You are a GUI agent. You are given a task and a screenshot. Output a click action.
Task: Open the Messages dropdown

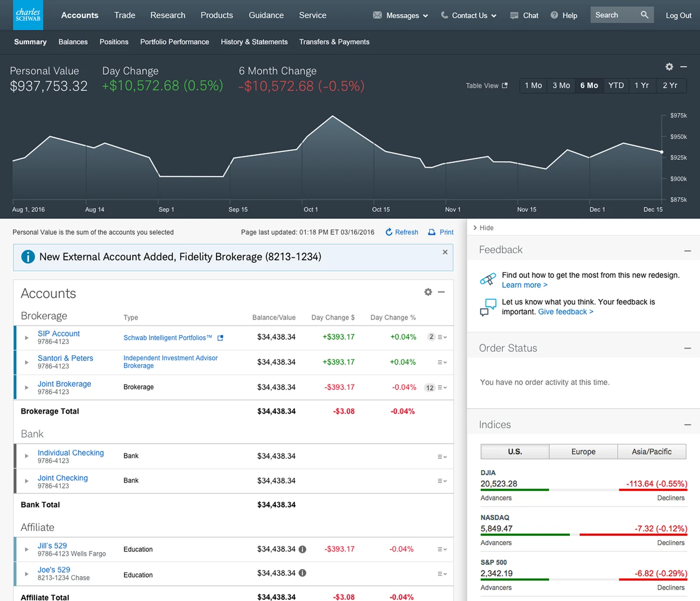407,16
